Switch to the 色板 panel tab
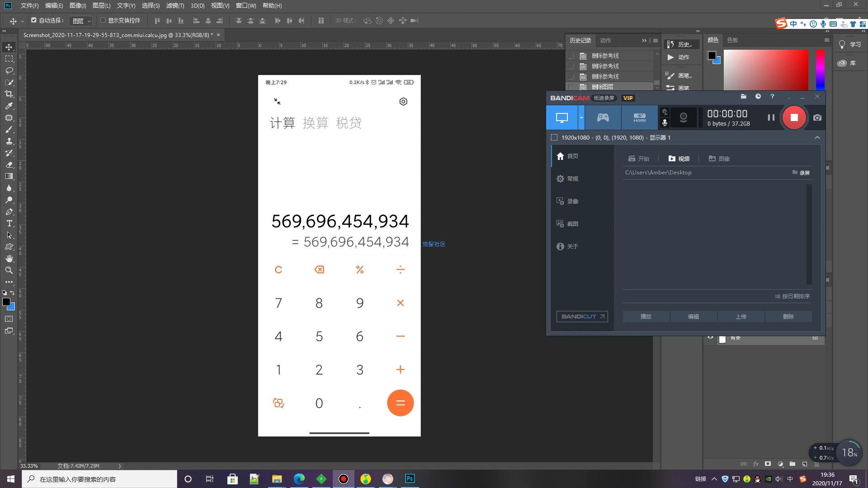 point(732,40)
